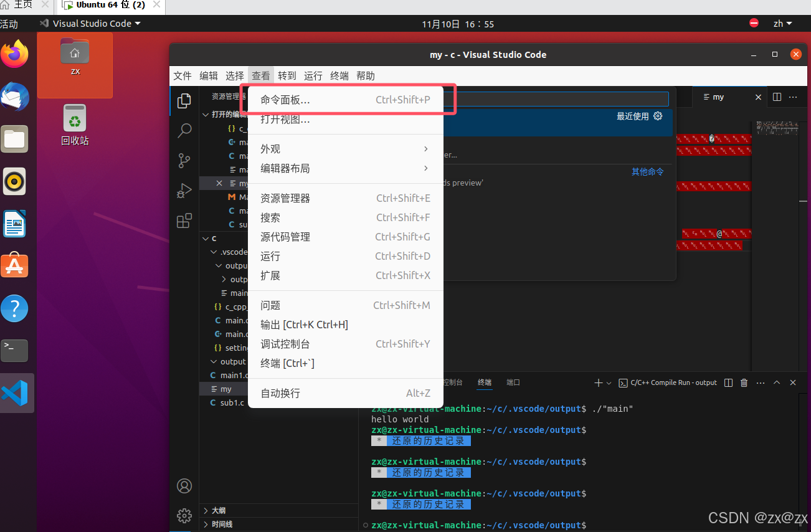Open the 终端 menu in menu bar
Viewport: 811px width, 532px height.
point(339,76)
